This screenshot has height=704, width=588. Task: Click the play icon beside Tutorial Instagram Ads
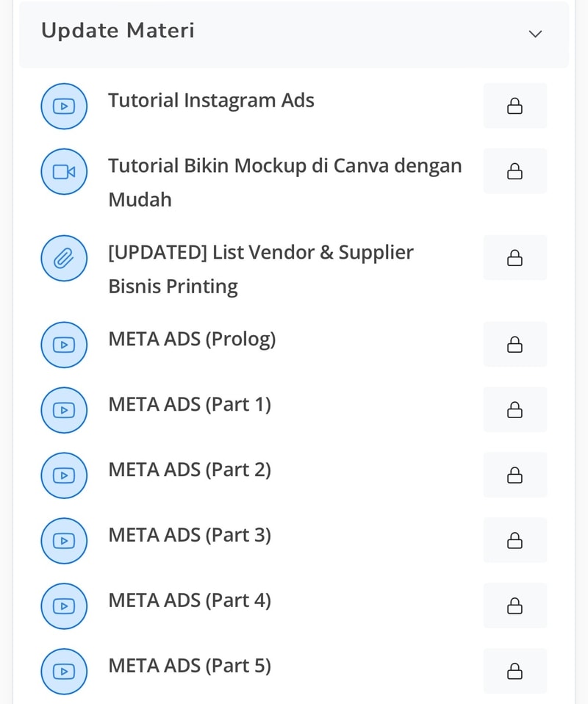click(x=64, y=107)
